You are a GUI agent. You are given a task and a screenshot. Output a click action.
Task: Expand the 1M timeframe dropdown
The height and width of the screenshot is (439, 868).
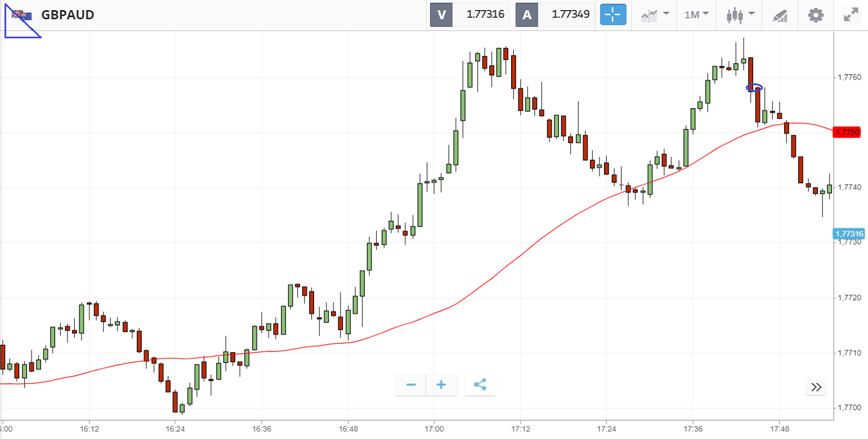click(x=696, y=15)
